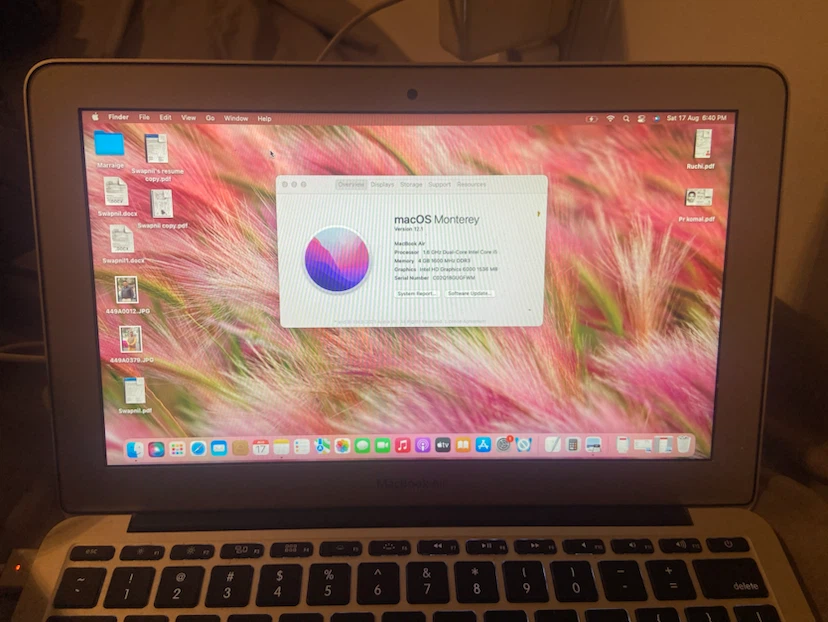Open battery status in menu bar
The width and height of the screenshot is (828, 622).
pyautogui.click(x=591, y=119)
